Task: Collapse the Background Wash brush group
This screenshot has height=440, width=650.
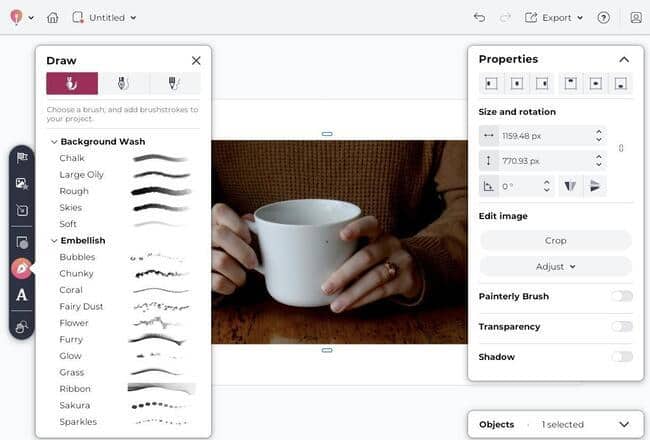Action: coord(53,142)
